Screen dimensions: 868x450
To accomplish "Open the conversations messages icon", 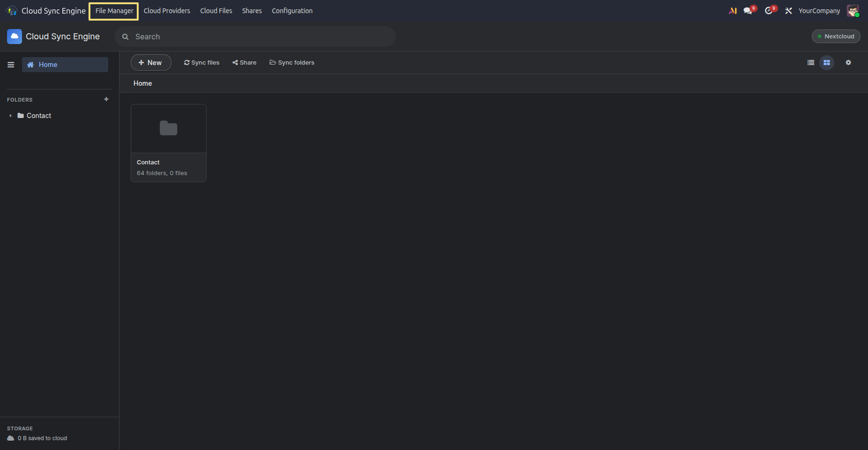I will click(x=749, y=11).
